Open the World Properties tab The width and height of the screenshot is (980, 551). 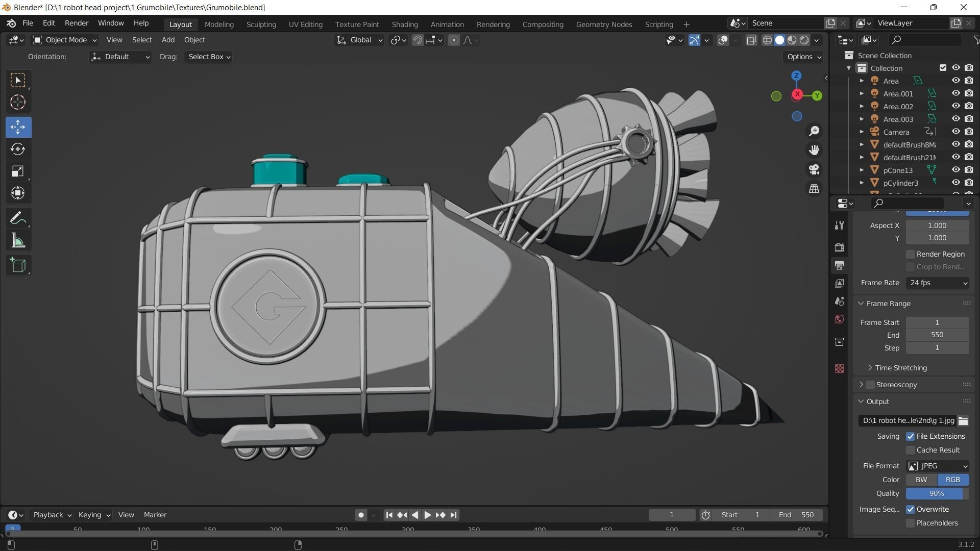pos(839,319)
